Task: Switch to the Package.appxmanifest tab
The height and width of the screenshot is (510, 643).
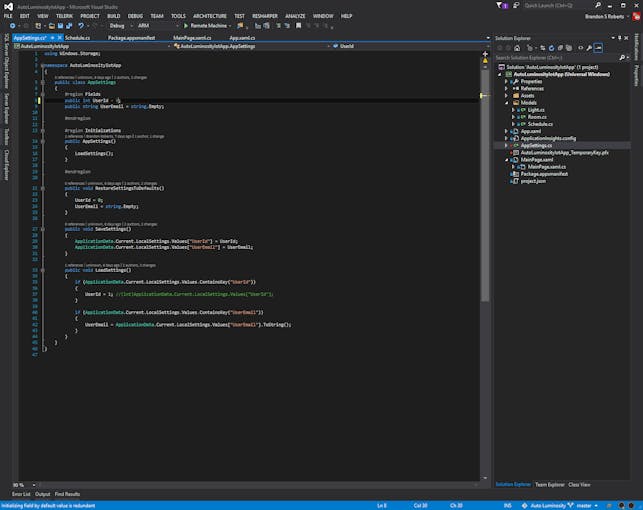Action: pyautogui.click(x=131, y=38)
